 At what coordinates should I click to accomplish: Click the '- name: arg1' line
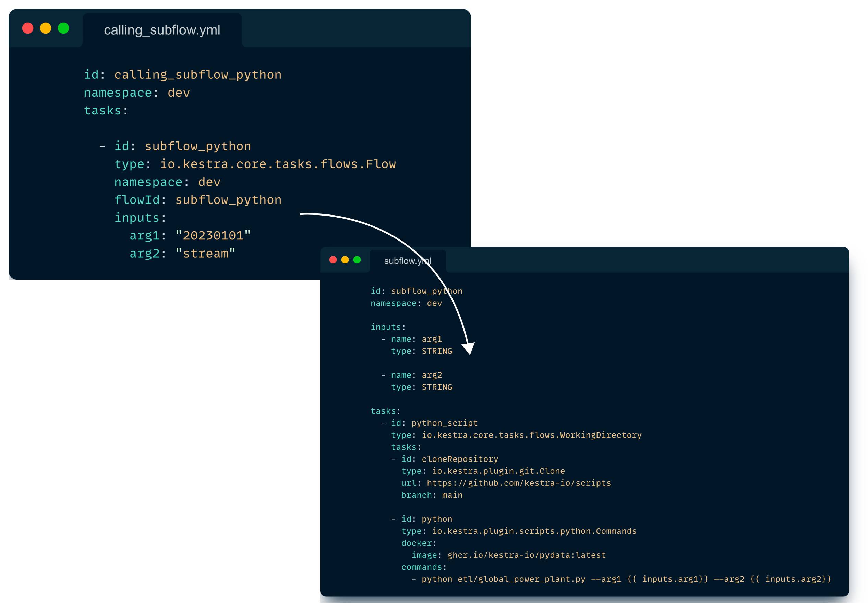(411, 339)
